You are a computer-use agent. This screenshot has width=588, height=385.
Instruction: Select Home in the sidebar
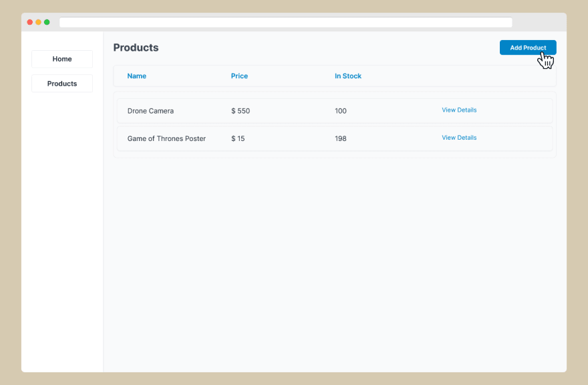pyautogui.click(x=61, y=59)
